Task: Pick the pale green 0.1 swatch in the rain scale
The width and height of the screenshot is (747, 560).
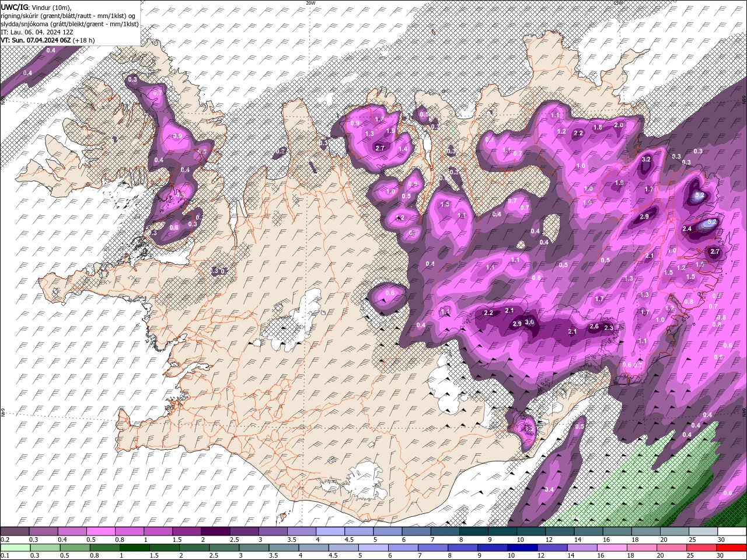Action: tap(15, 548)
